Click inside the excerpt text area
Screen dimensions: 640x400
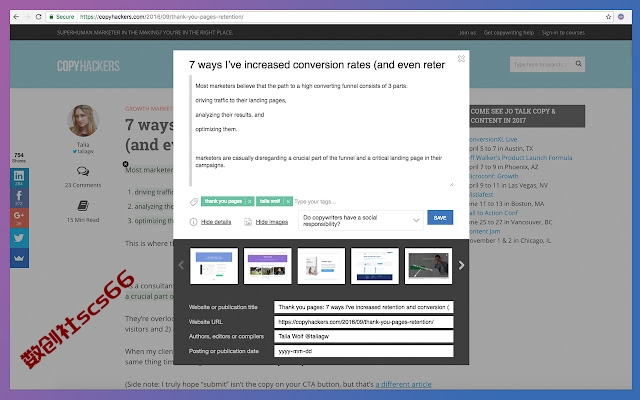322,131
